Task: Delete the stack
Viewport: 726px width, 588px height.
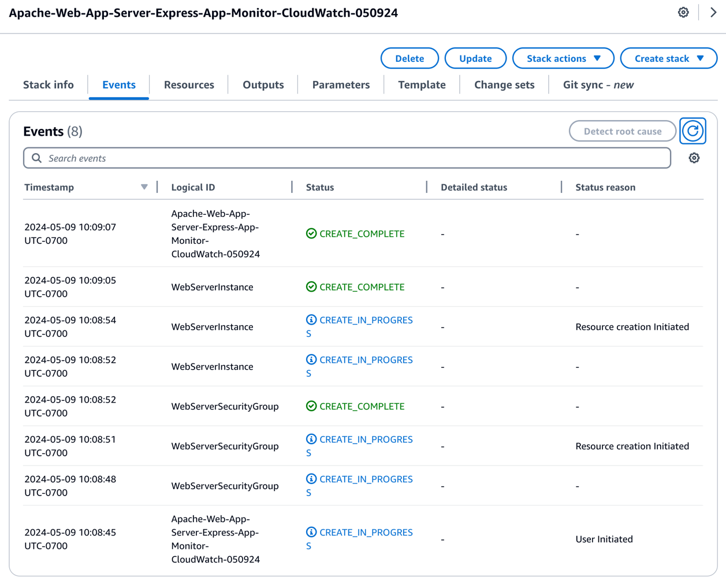Action: point(409,58)
